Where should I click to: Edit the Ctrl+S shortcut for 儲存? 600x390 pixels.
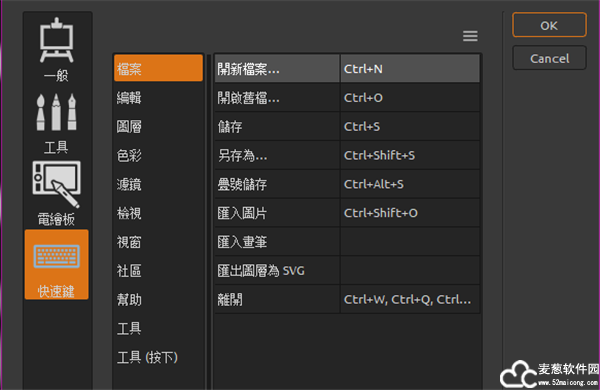(x=410, y=126)
